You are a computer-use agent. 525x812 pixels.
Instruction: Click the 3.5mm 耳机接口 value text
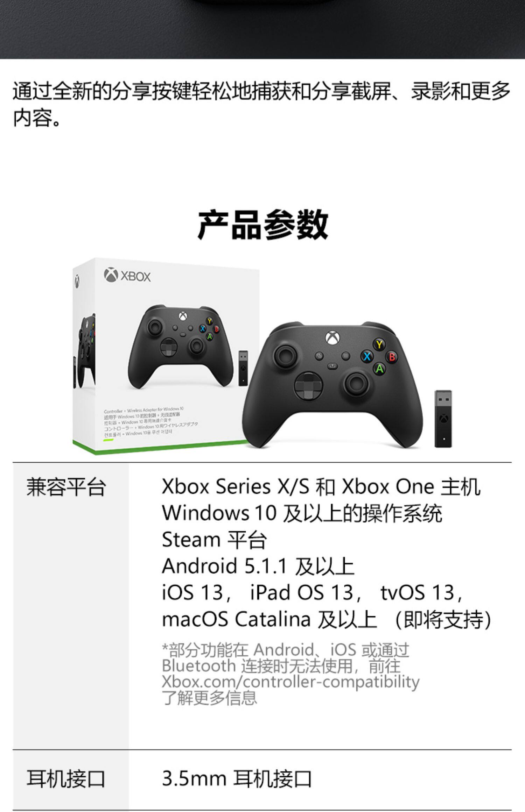pos(237,779)
